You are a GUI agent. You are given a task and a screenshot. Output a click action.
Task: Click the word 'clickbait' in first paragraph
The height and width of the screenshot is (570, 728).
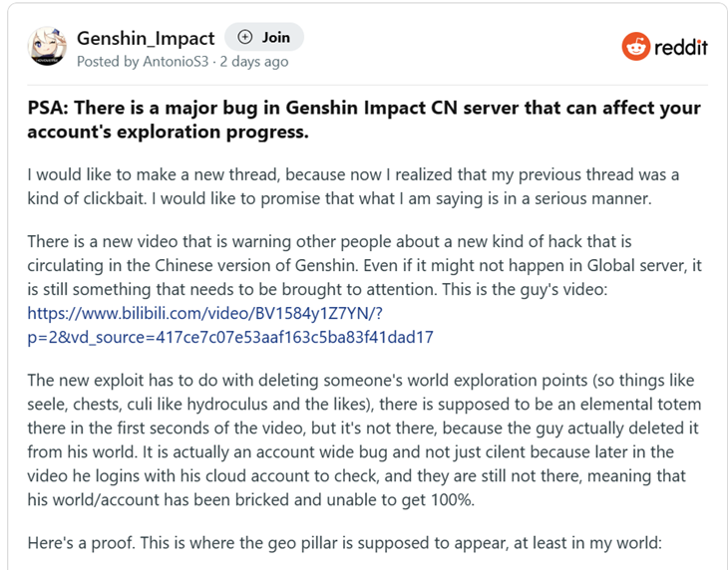114,198
